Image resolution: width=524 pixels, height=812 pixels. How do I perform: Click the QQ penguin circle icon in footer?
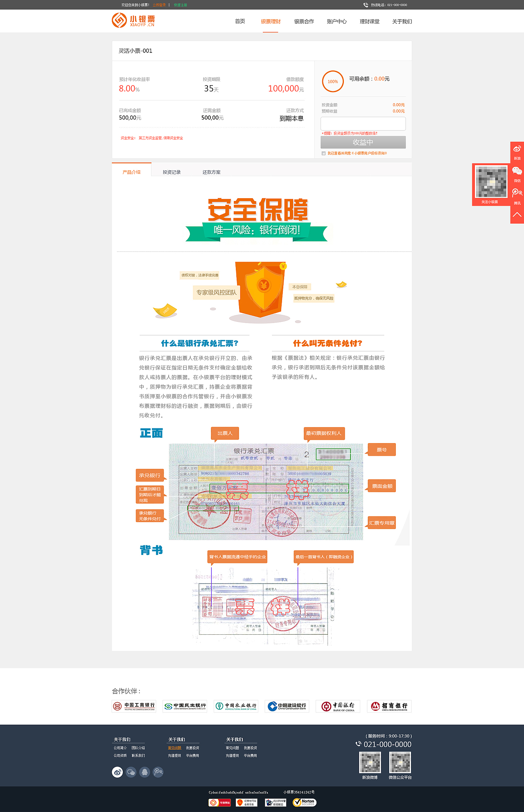(x=145, y=772)
